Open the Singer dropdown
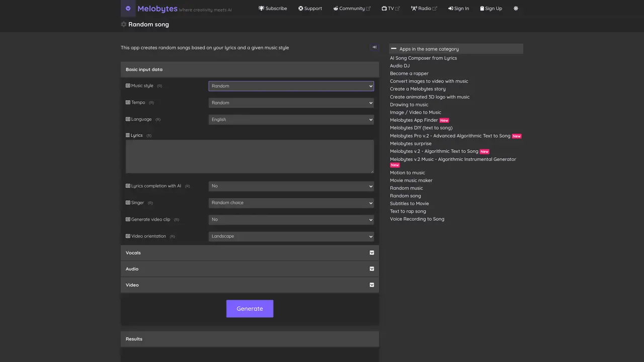644x362 pixels. pos(291,203)
